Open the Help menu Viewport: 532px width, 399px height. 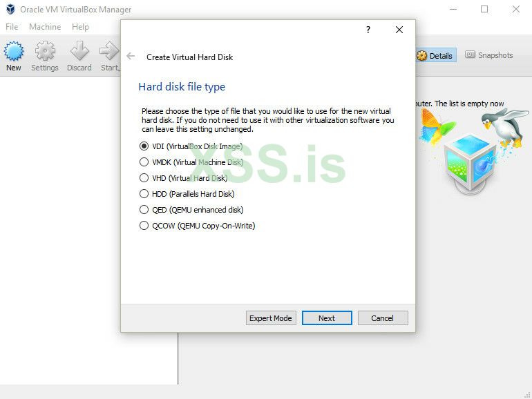(x=80, y=27)
